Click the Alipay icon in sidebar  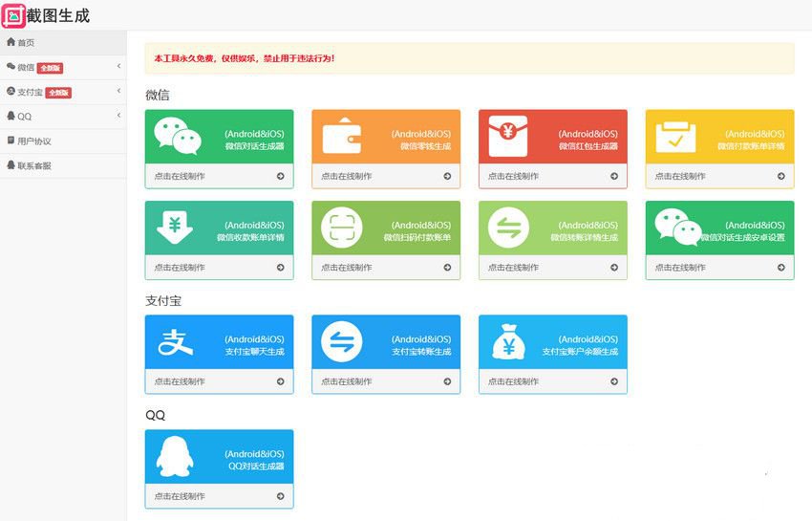click(x=11, y=91)
